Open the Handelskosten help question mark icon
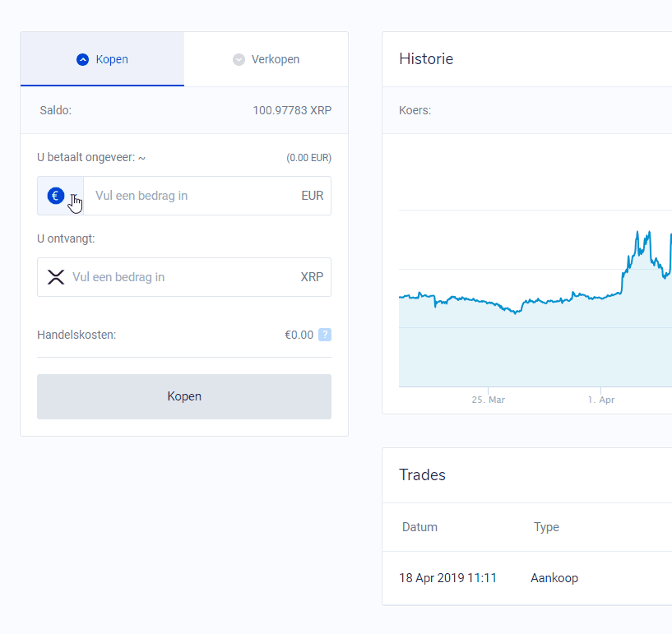The width and height of the screenshot is (672, 634). (x=324, y=335)
